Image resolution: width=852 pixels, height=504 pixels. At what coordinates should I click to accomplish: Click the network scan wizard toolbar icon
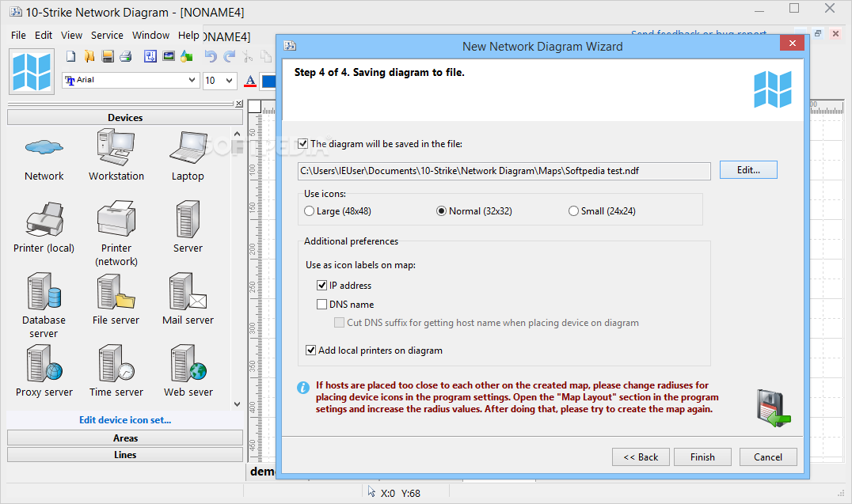click(150, 56)
